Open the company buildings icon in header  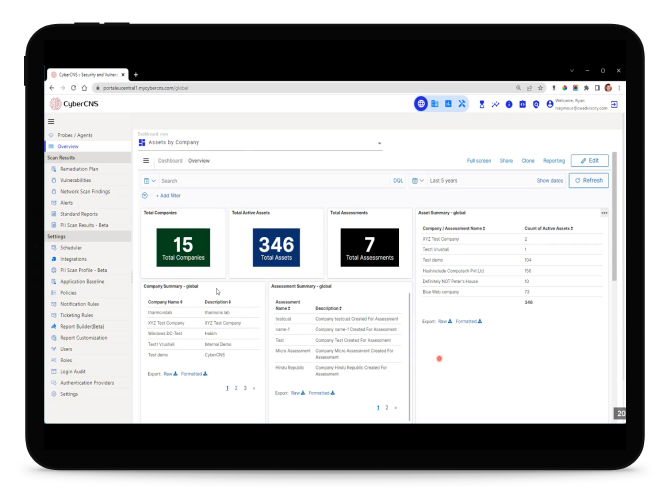tap(435, 104)
